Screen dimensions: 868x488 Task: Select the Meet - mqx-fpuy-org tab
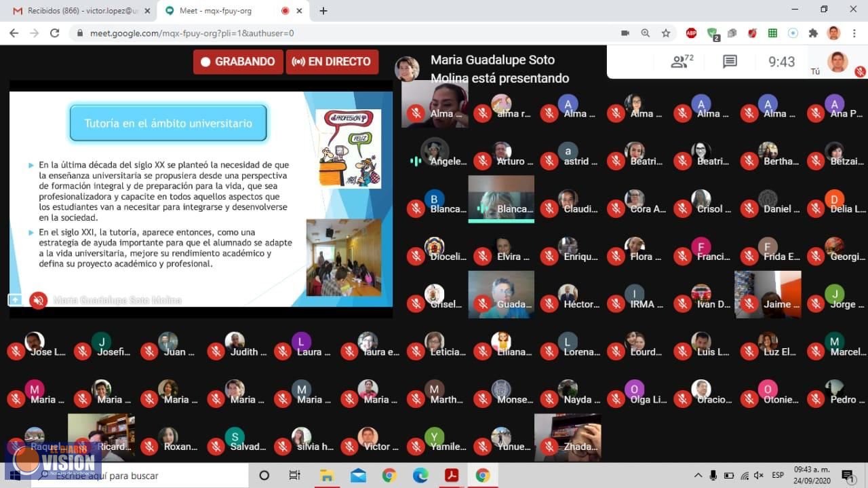(232, 11)
